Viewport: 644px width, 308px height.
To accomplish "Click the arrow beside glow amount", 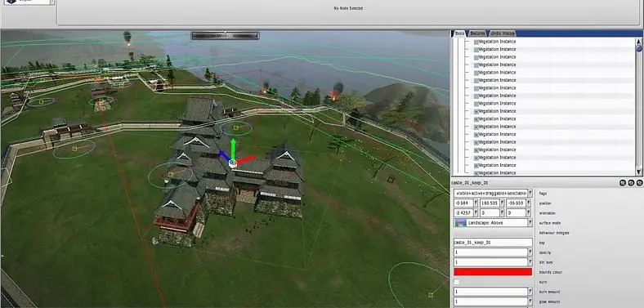I will pyautogui.click(x=530, y=301).
